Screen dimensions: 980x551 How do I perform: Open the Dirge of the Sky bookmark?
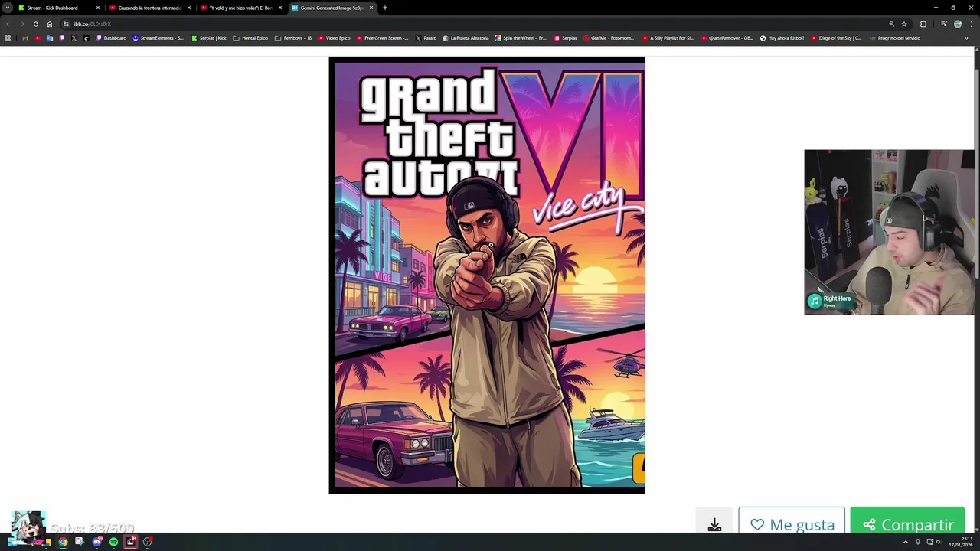pyautogui.click(x=836, y=37)
